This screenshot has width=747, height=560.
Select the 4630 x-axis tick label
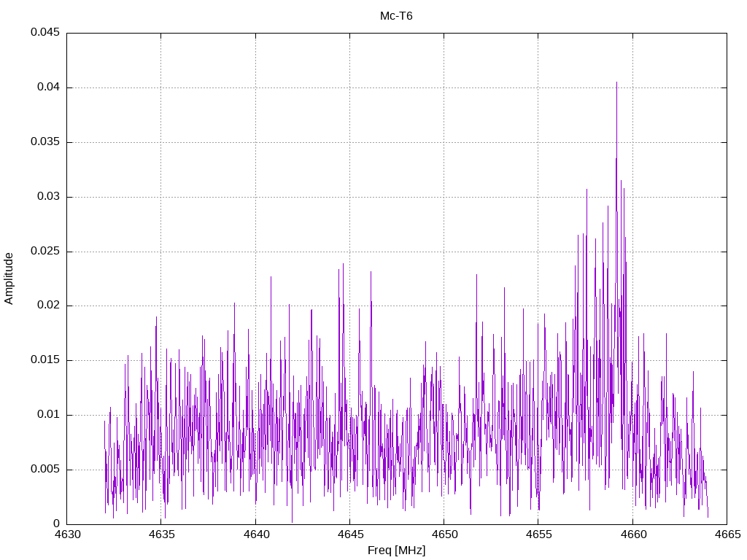pyautogui.click(x=67, y=534)
